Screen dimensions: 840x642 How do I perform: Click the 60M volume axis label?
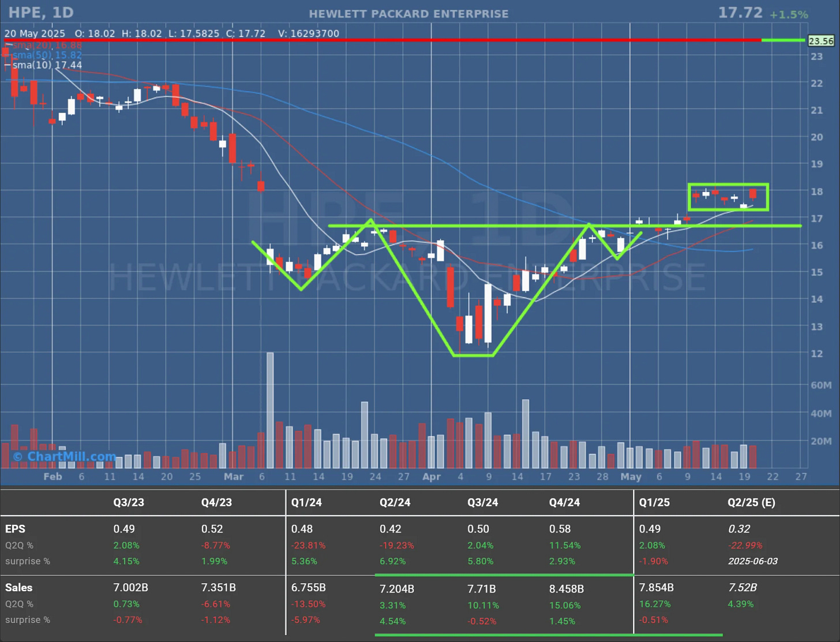(821, 385)
